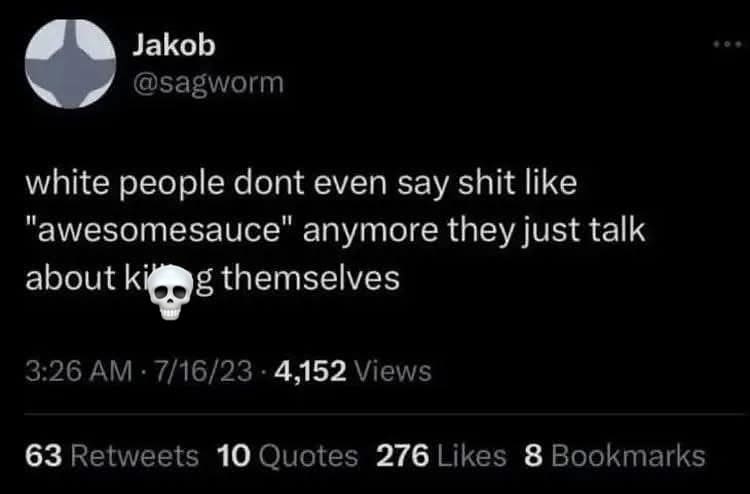
Task: Click the number 10 before Quotes
Action: pyautogui.click(x=234, y=455)
